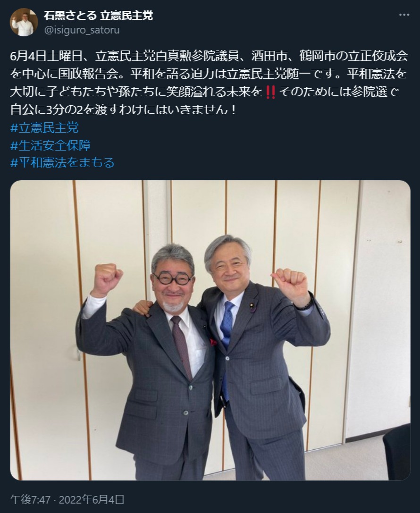The width and height of the screenshot is (420, 513).
Task: Open the hashtag #生活安全保障
Action: pyautogui.click(x=50, y=145)
